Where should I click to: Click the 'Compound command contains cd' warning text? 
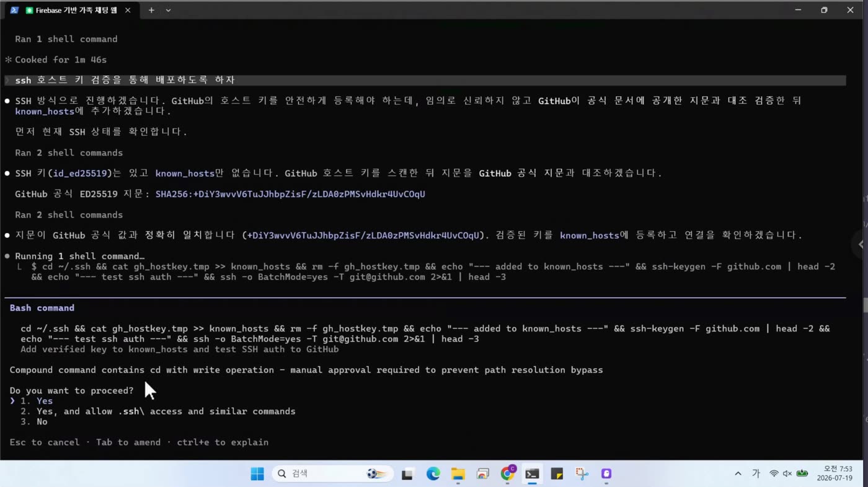(x=306, y=370)
